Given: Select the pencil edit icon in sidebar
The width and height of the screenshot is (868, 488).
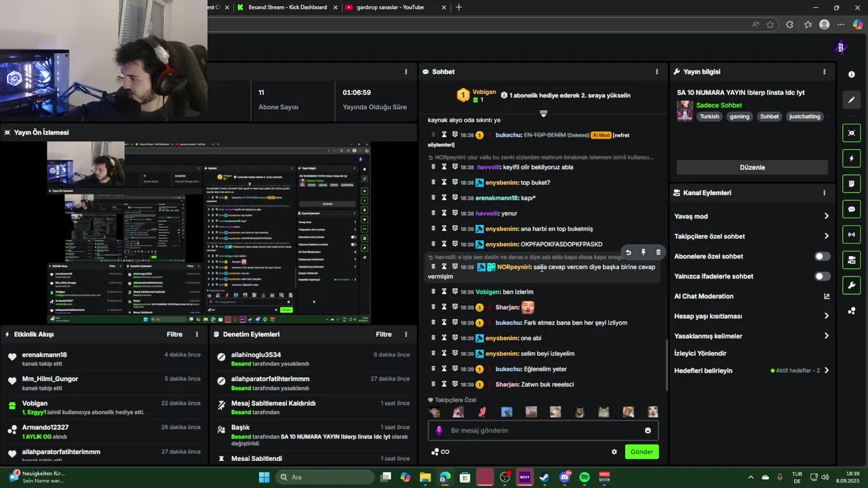Looking at the screenshot, I should (x=852, y=100).
